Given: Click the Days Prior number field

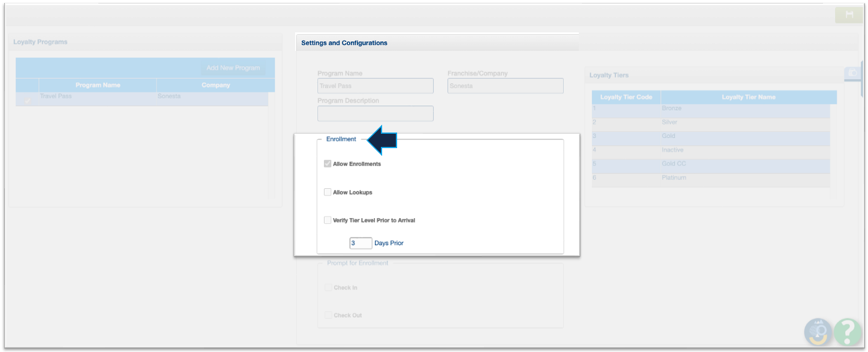Looking at the screenshot, I should [x=361, y=243].
